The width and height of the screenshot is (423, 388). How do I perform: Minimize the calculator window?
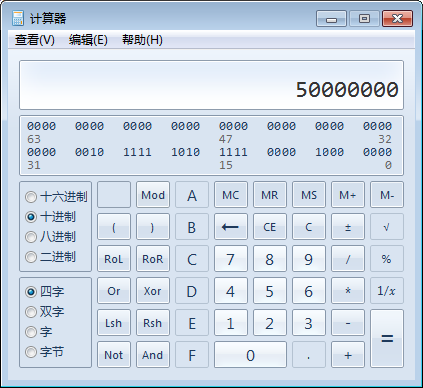pyautogui.click(x=331, y=18)
